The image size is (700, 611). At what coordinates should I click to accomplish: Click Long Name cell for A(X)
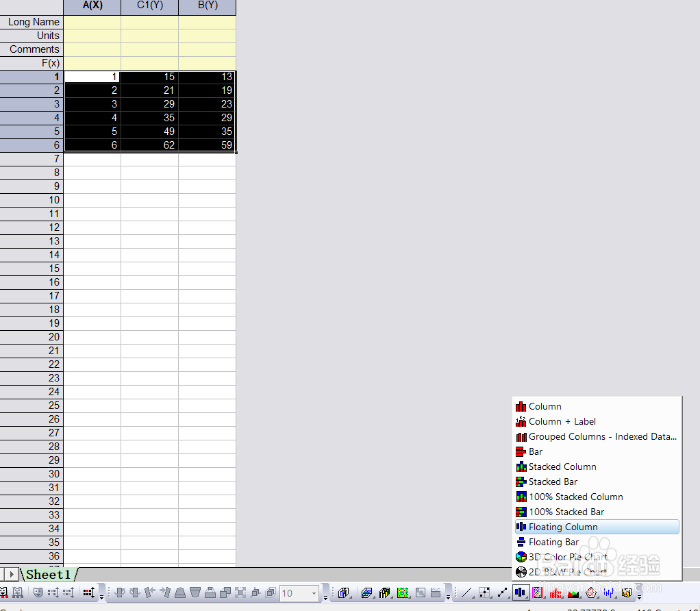(92, 22)
